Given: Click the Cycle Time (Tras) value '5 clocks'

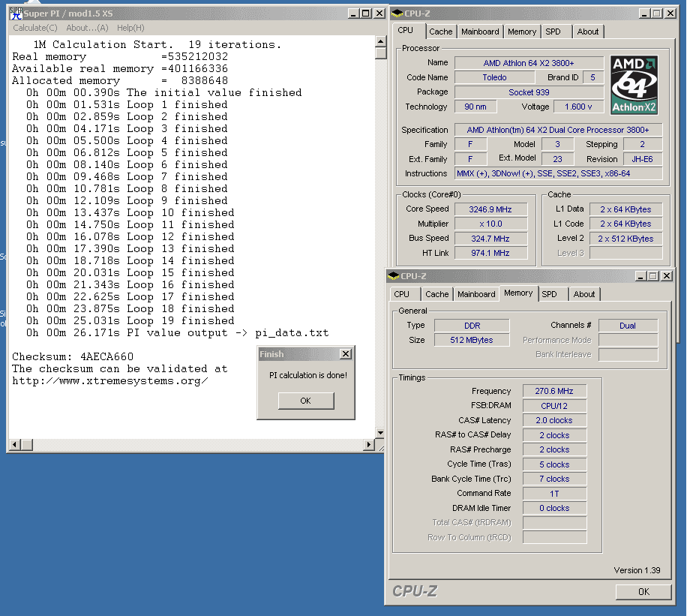Looking at the screenshot, I should pos(554,464).
